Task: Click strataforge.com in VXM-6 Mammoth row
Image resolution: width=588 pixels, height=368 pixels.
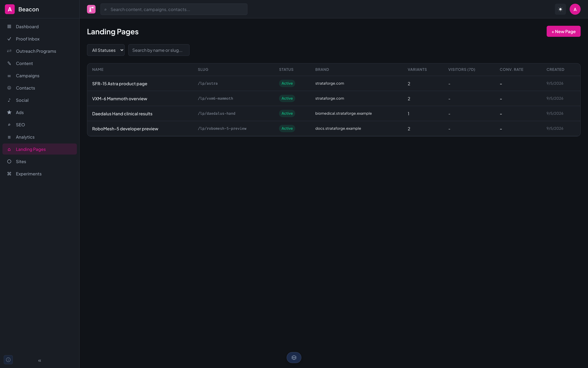Action: [x=330, y=99]
